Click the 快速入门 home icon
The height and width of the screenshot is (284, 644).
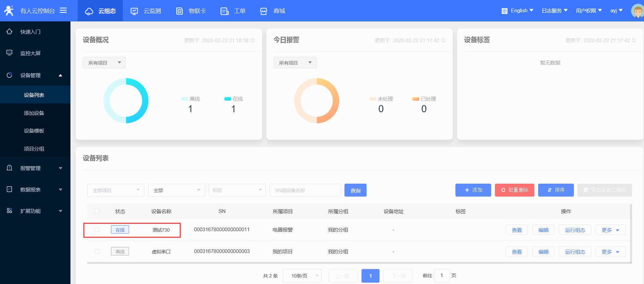click(x=10, y=32)
